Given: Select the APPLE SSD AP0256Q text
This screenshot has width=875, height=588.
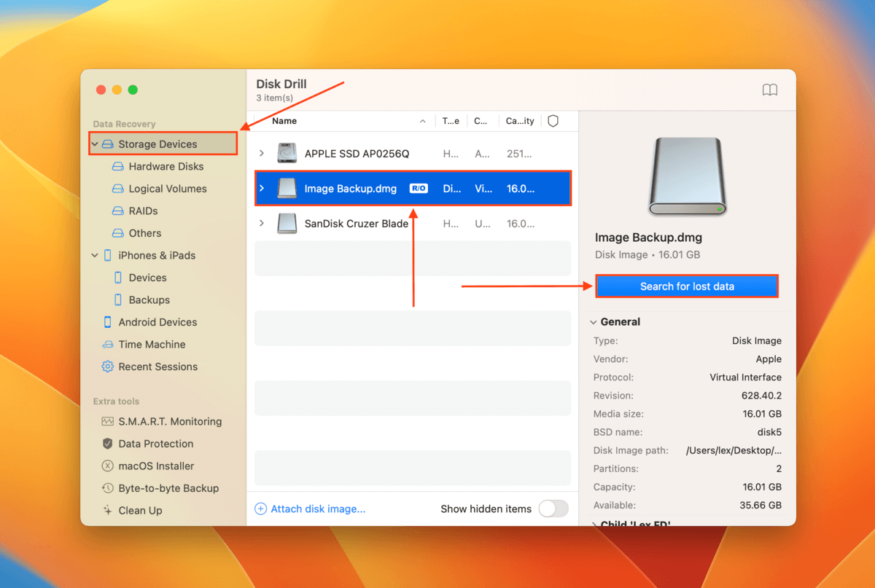Looking at the screenshot, I should click(x=357, y=154).
